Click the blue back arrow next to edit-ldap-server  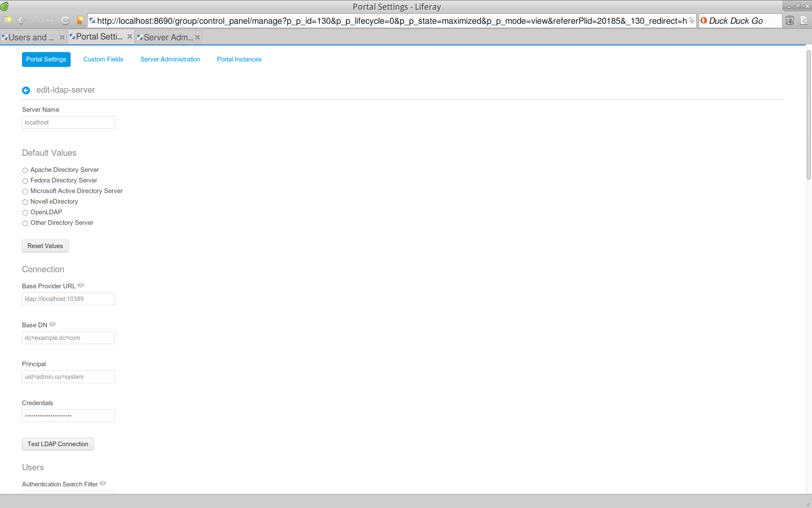(26, 90)
